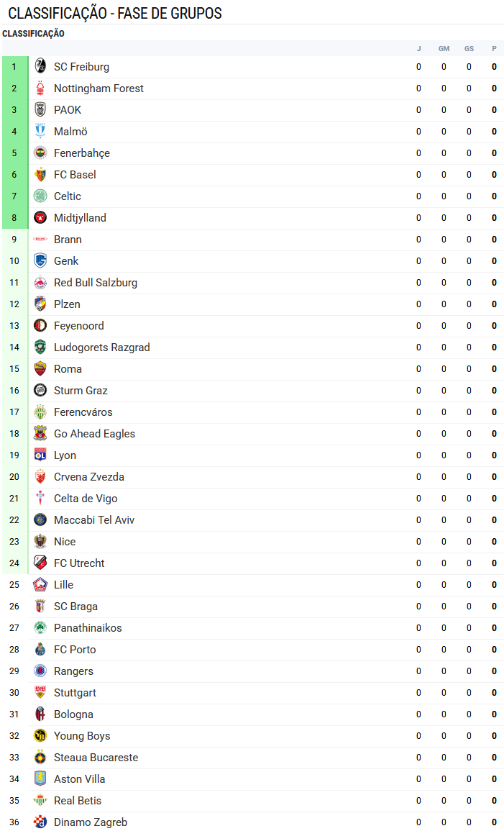Screen dimensions: 504x831
Task: Click the FC Porto club crest
Action: coord(40,649)
